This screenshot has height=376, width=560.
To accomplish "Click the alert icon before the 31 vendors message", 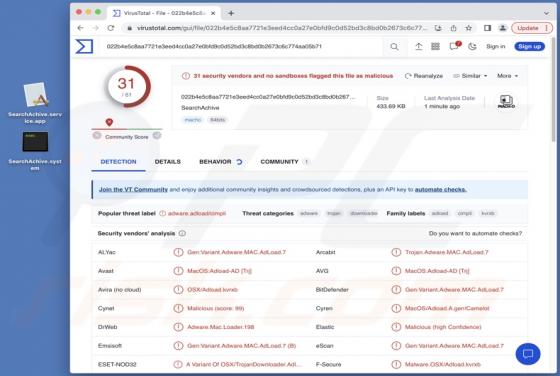I will pyautogui.click(x=186, y=76).
